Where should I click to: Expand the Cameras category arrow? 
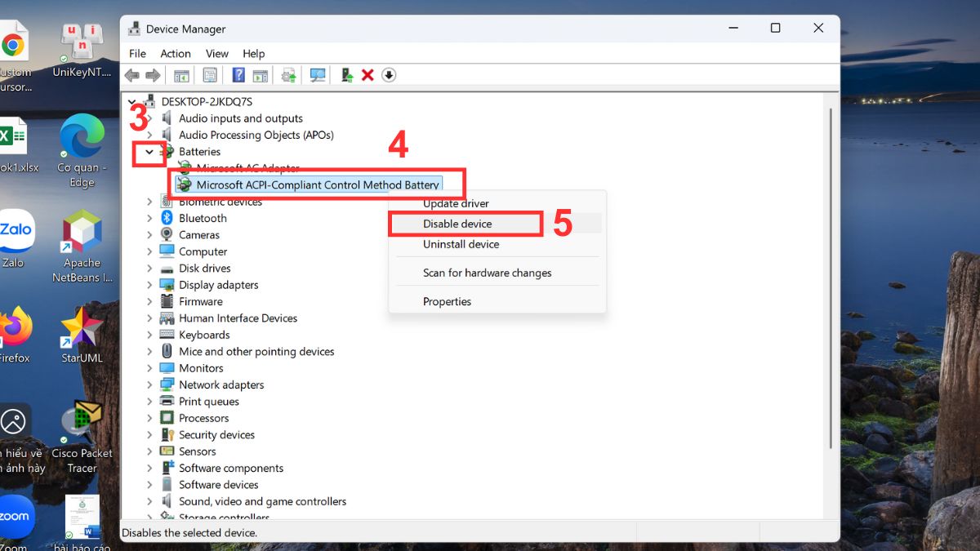[x=149, y=234]
